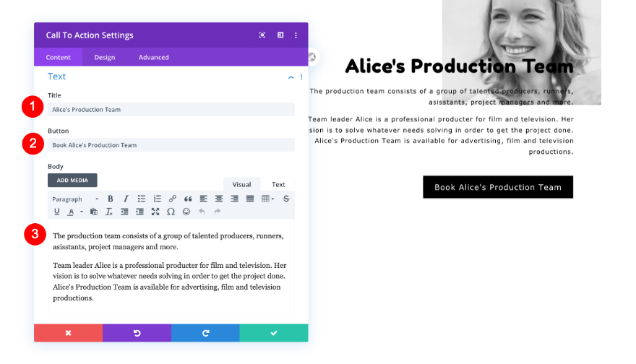Enable fullscreen editor mode
This screenshot has height=364, width=636.
click(x=155, y=212)
